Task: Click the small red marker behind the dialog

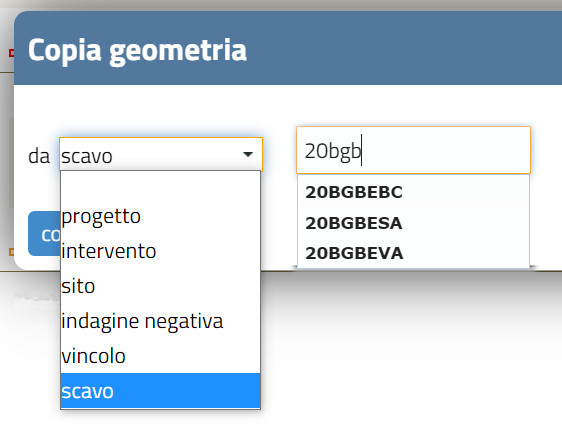Action: coord(11,53)
